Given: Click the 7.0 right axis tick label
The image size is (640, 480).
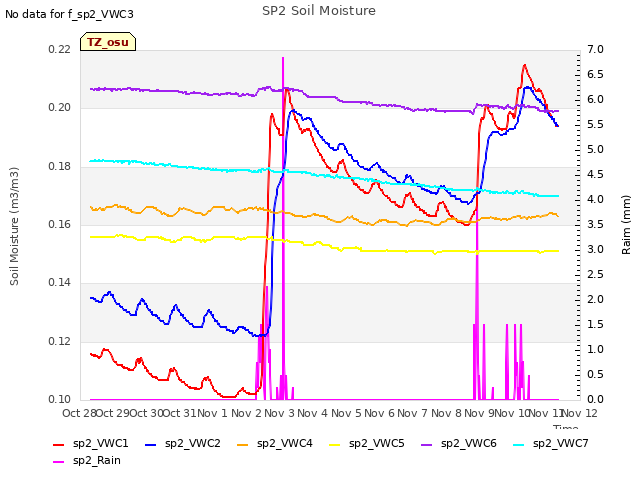Looking at the screenshot, I should pos(595,49).
